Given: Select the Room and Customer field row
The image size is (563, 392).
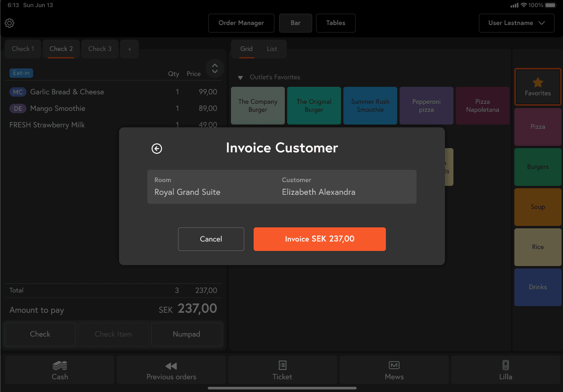Looking at the screenshot, I should (x=281, y=187).
